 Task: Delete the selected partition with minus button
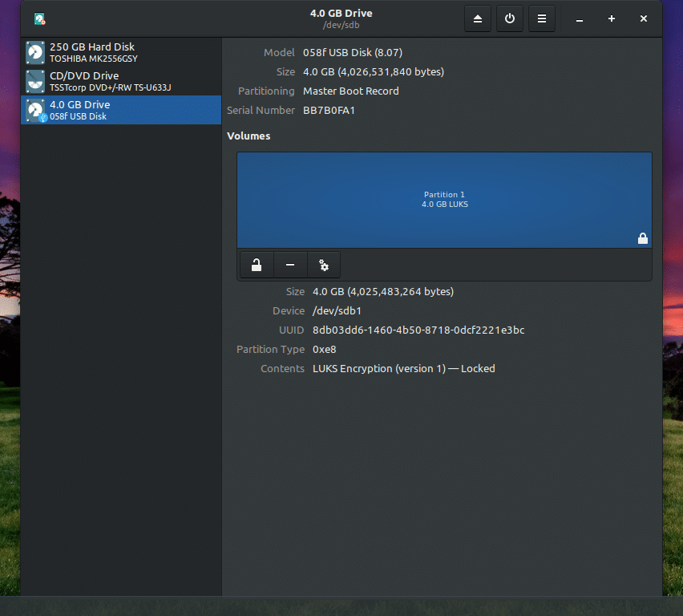[290, 265]
